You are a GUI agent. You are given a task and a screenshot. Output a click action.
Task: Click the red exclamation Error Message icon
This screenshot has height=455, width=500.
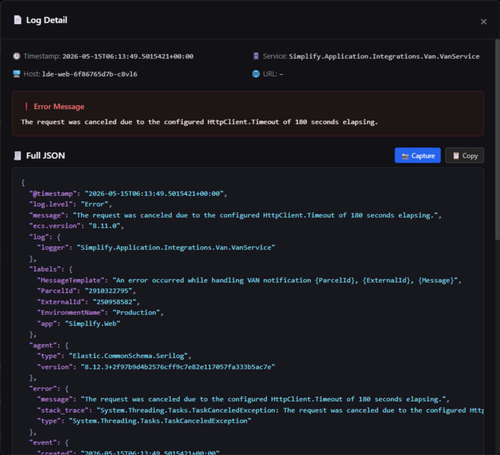(x=26, y=107)
